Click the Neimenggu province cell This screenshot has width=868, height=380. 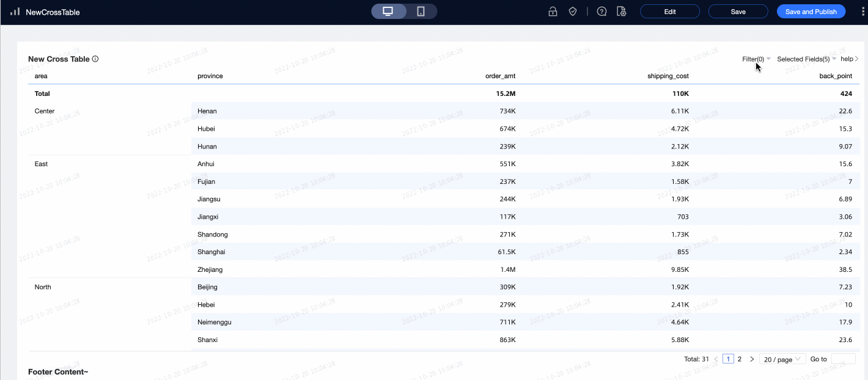[215, 322]
